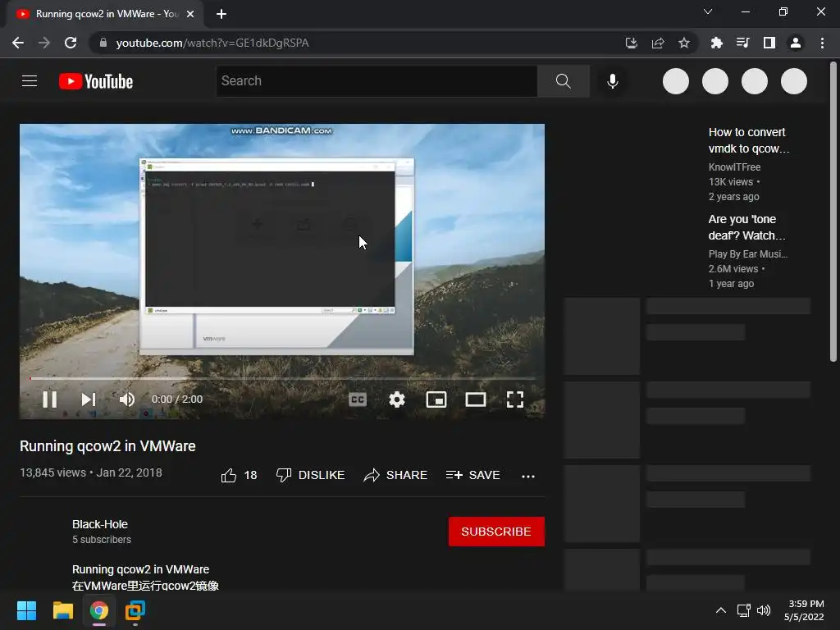Click the video title 'Running qcow2 in VMWare'
Viewport: 840px width, 630px height.
107,446
